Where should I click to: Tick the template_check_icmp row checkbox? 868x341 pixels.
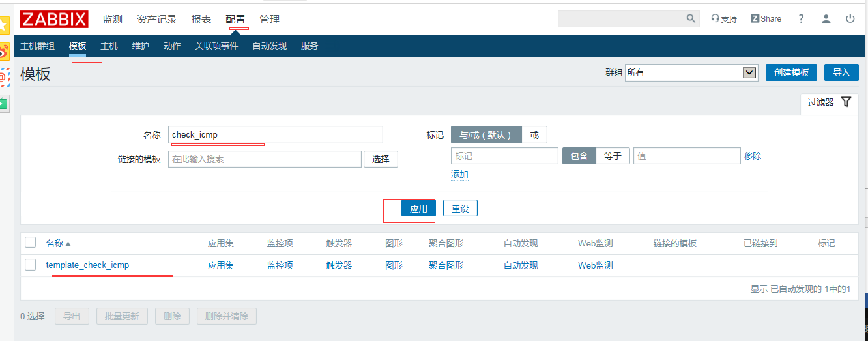[31, 265]
